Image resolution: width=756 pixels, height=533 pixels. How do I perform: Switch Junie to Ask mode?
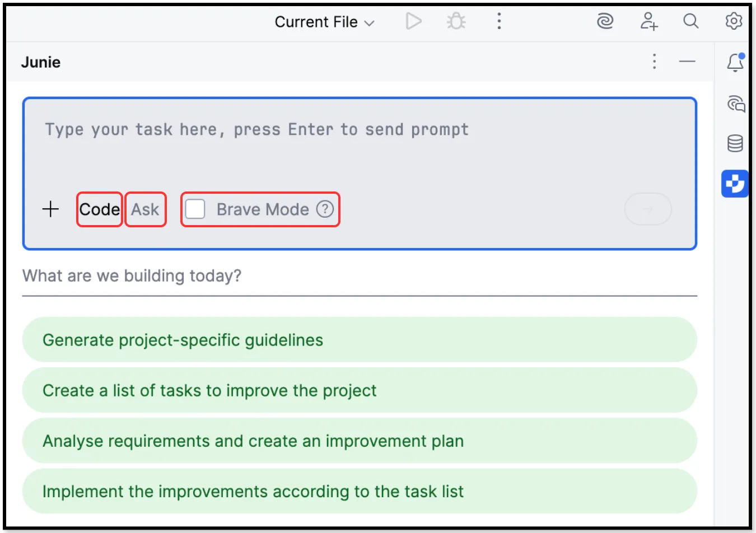146,209
